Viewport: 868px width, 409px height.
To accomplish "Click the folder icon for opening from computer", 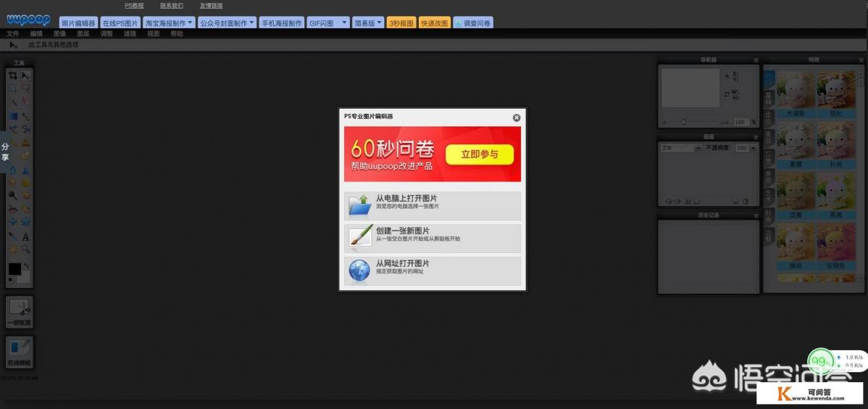I will point(360,205).
